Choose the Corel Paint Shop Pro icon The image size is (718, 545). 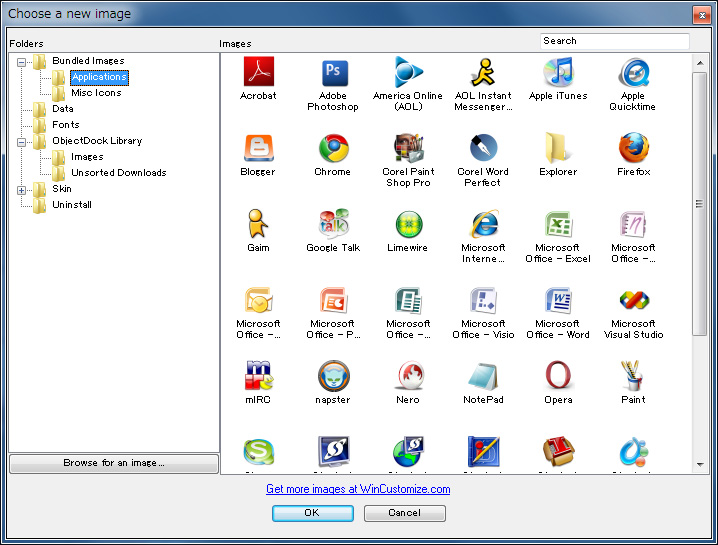tap(408, 148)
